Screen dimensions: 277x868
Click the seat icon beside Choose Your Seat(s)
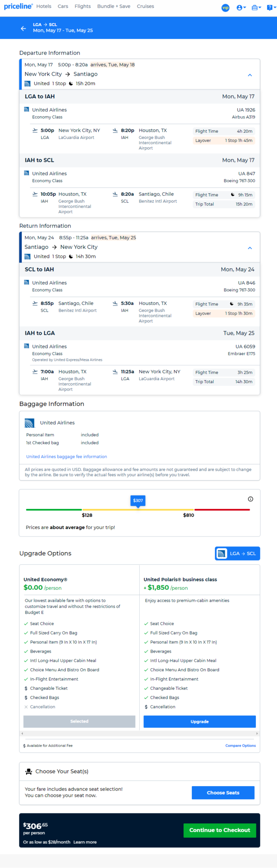pos(29,771)
